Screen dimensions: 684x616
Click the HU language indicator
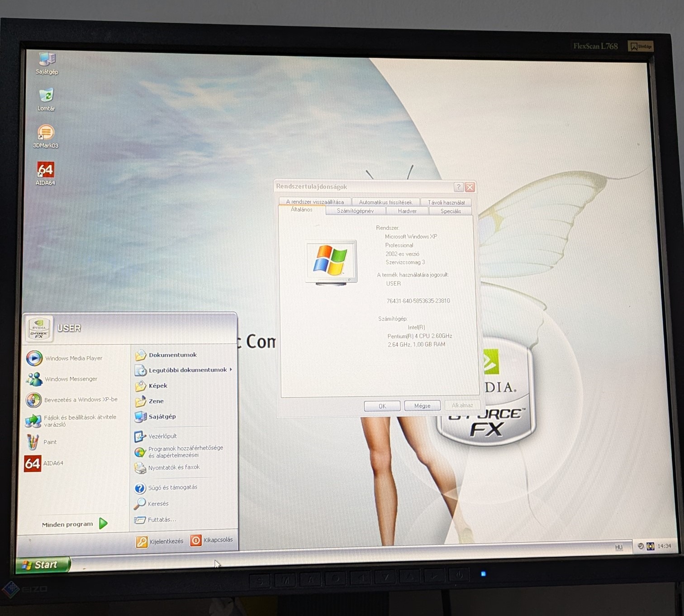click(x=619, y=547)
